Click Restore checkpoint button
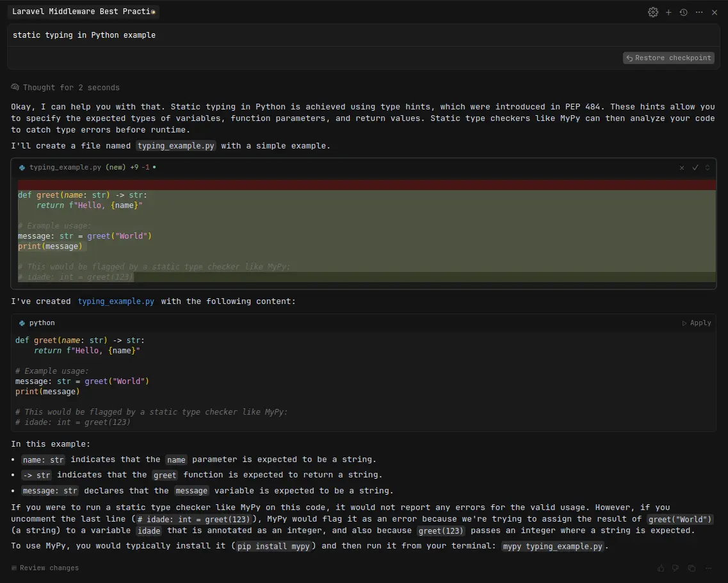Screen dimensions: 728x583 click(x=668, y=58)
